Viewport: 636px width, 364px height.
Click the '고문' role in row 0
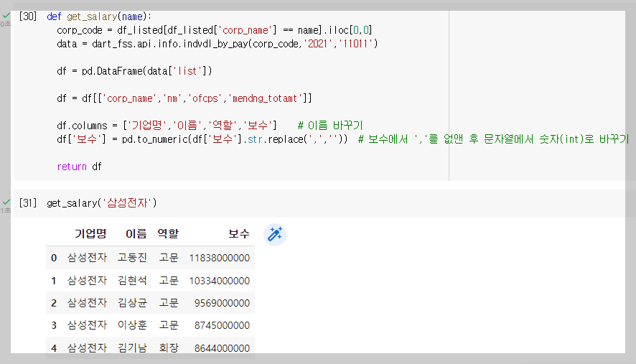click(x=168, y=258)
